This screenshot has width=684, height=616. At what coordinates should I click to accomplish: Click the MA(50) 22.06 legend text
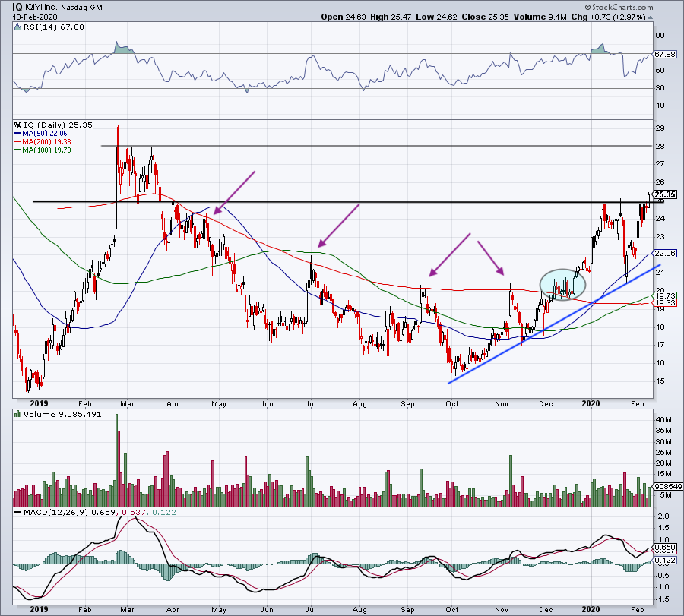[45, 134]
